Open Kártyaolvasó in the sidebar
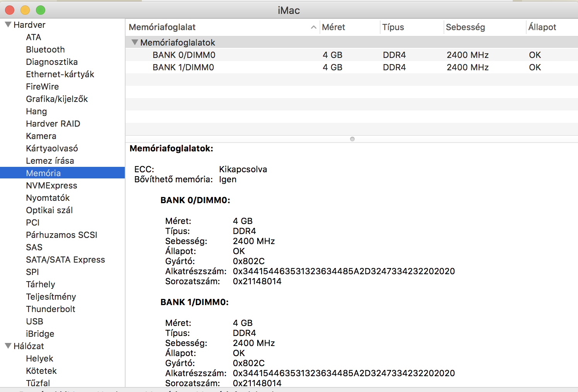The image size is (578, 392). (x=52, y=148)
